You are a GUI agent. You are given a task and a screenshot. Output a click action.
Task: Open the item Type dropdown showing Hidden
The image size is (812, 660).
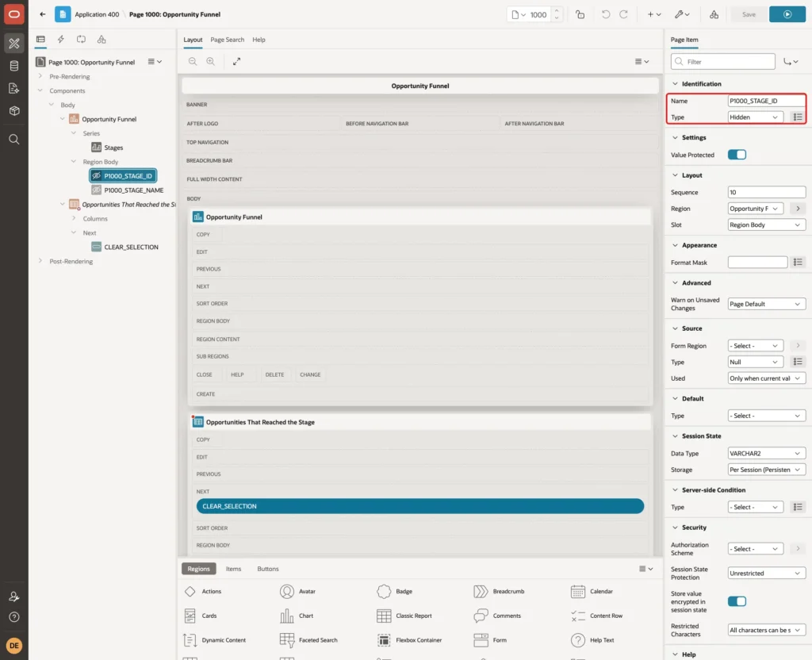pos(754,117)
